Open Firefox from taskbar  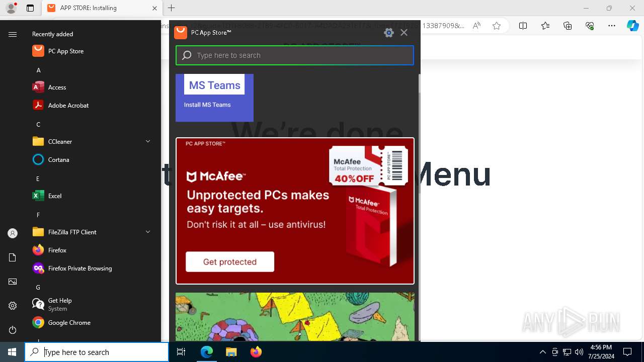[256, 352]
